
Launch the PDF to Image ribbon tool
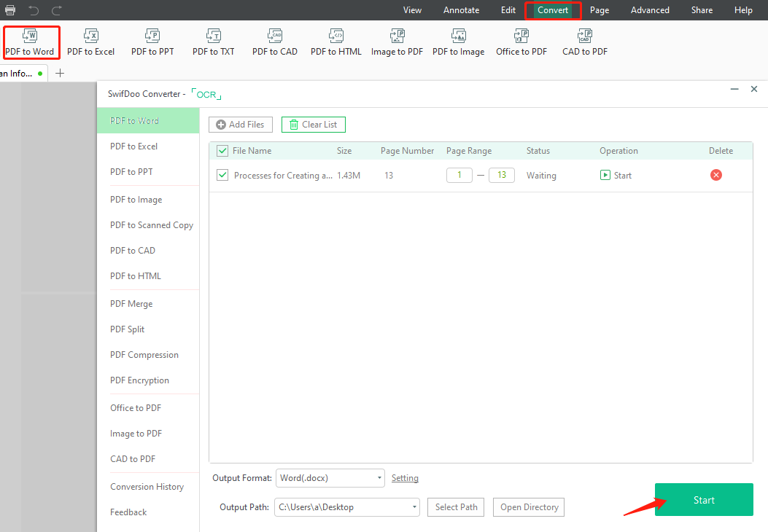coord(459,42)
